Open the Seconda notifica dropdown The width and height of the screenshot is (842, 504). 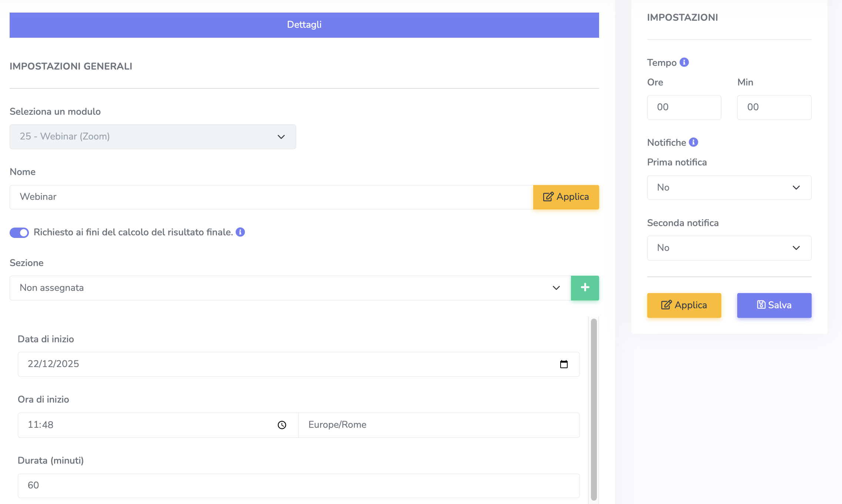[x=729, y=248]
